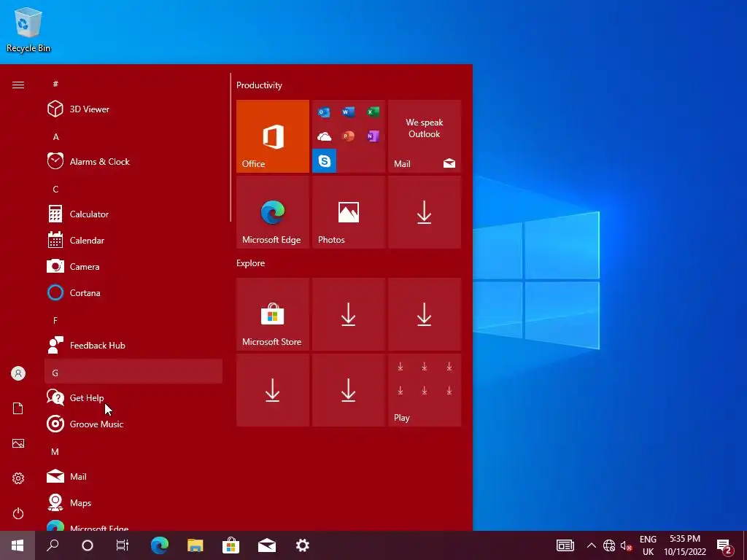Launch the Camera app
747x560 pixels.
(x=133, y=267)
